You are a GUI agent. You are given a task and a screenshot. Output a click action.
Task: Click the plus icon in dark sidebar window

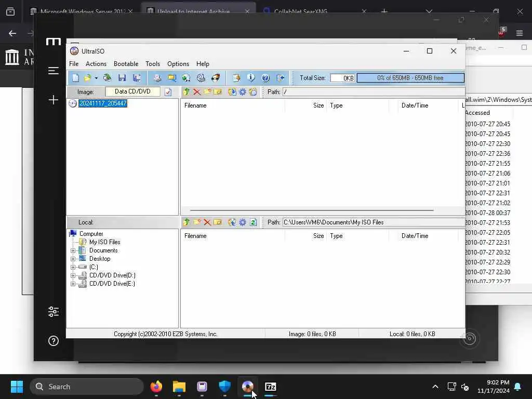[54, 100]
